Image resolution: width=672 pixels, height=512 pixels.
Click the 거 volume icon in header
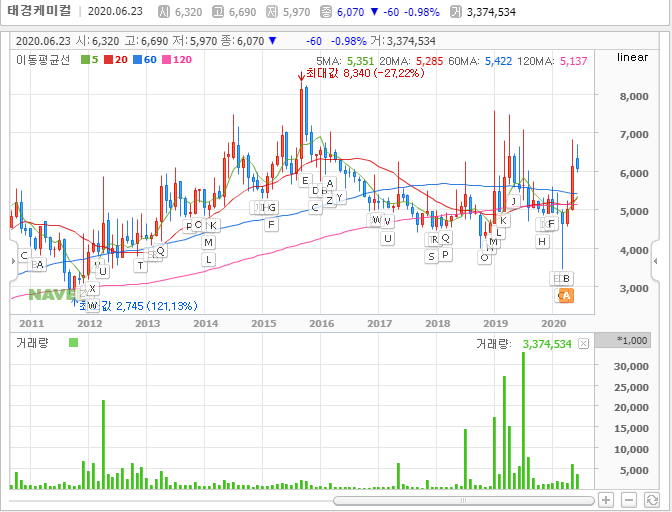click(456, 12)
